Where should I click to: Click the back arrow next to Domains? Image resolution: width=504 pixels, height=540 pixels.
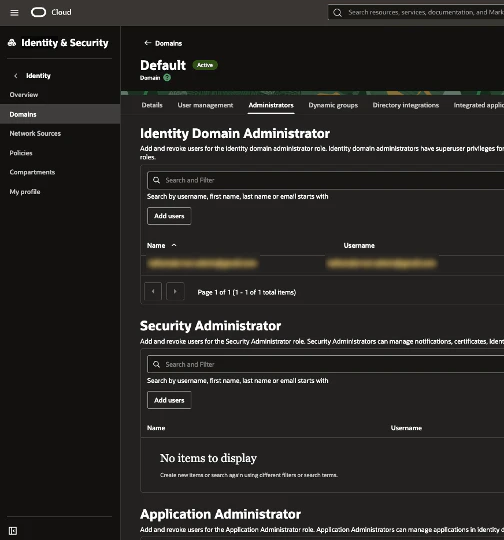[x=147, y=43]
